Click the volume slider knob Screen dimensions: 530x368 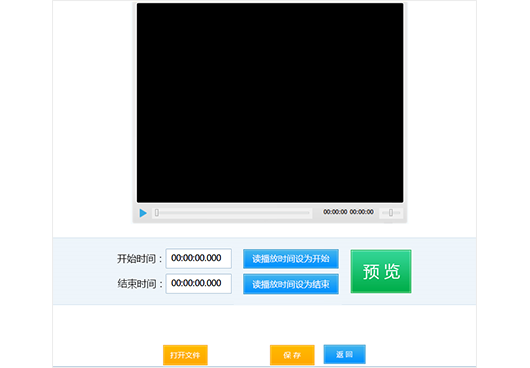click(x=391, y=213)
